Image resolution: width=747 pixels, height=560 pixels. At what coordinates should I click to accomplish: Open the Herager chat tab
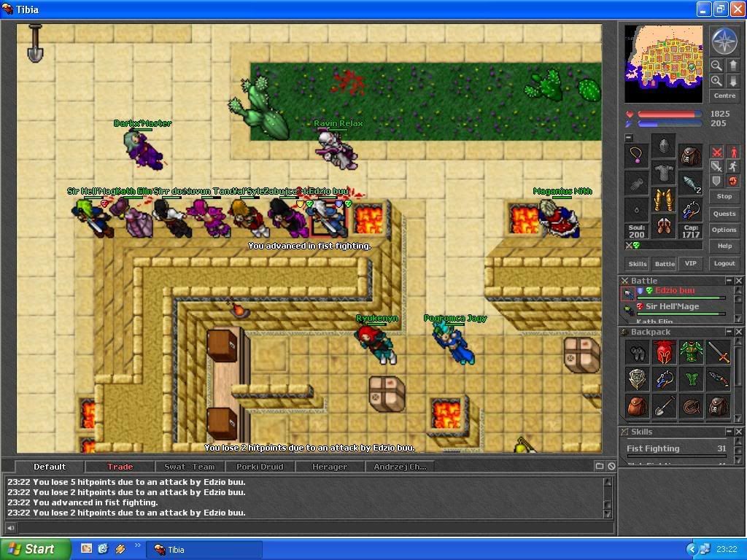pos(329,467)
